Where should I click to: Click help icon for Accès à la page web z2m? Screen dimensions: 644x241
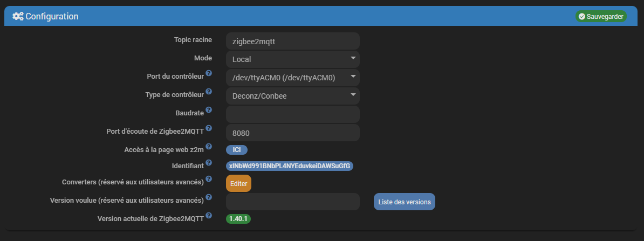209,146
